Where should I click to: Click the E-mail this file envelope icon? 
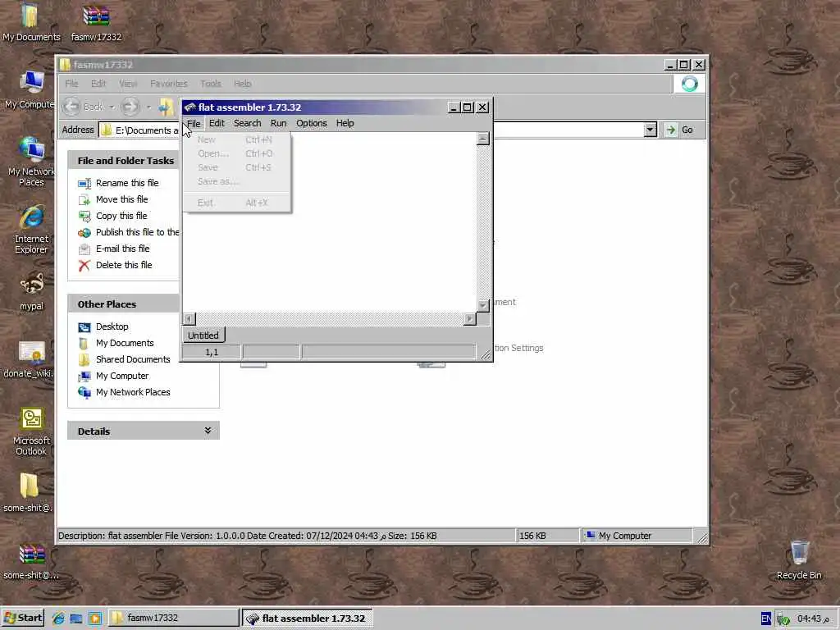(x=84, y=249)
